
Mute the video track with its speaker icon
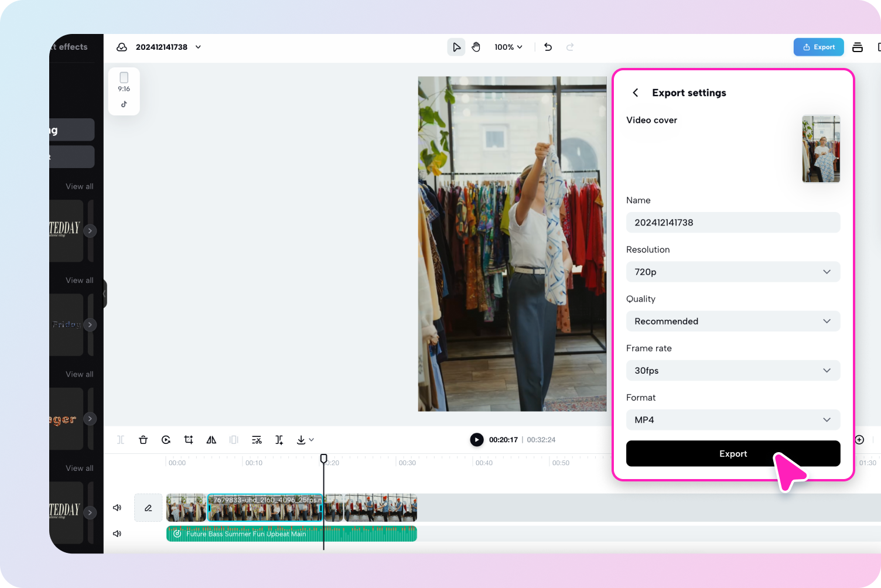(117, 507)
